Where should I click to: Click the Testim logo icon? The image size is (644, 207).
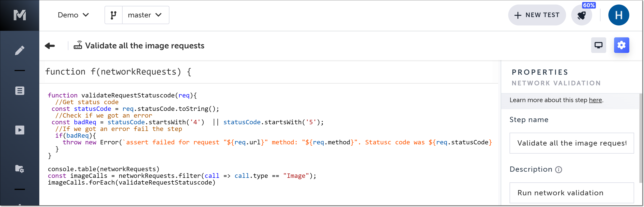(x=20, y=15)
